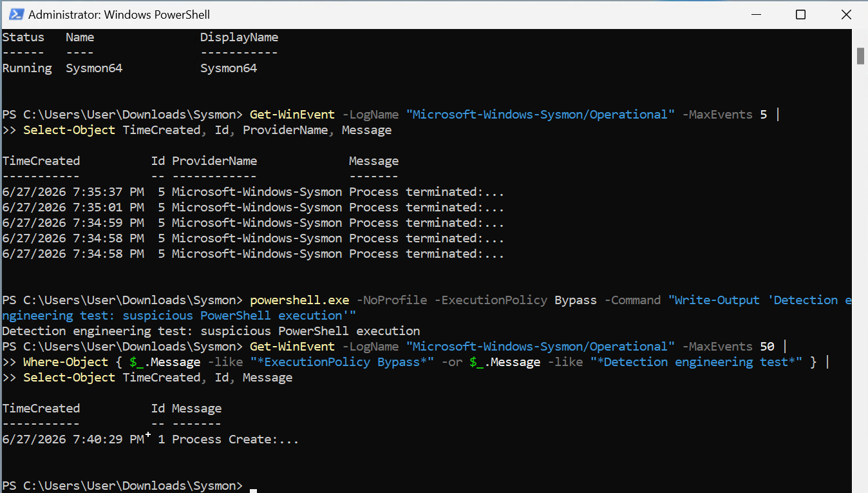Maximize the Windows PowerShell window
Image resolution: width=868 pixels, height=493 pixels.
[800, 14]
